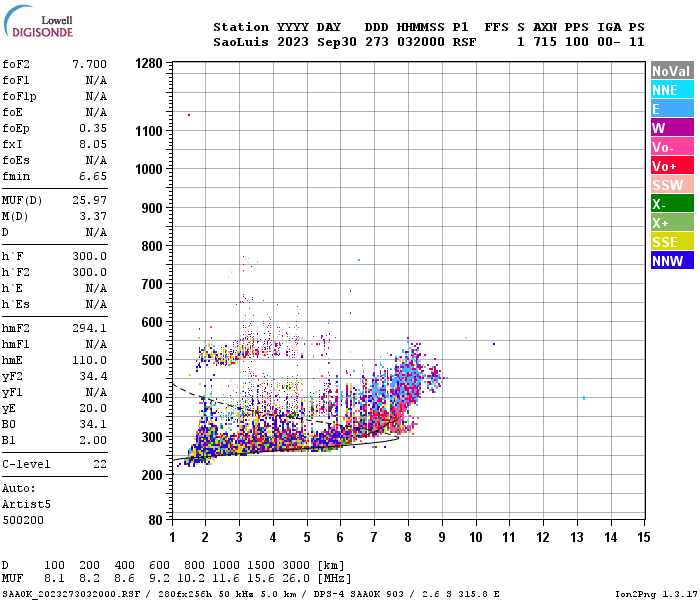
Task: Click the 500200 version number
Action: (x=23, y=521)
